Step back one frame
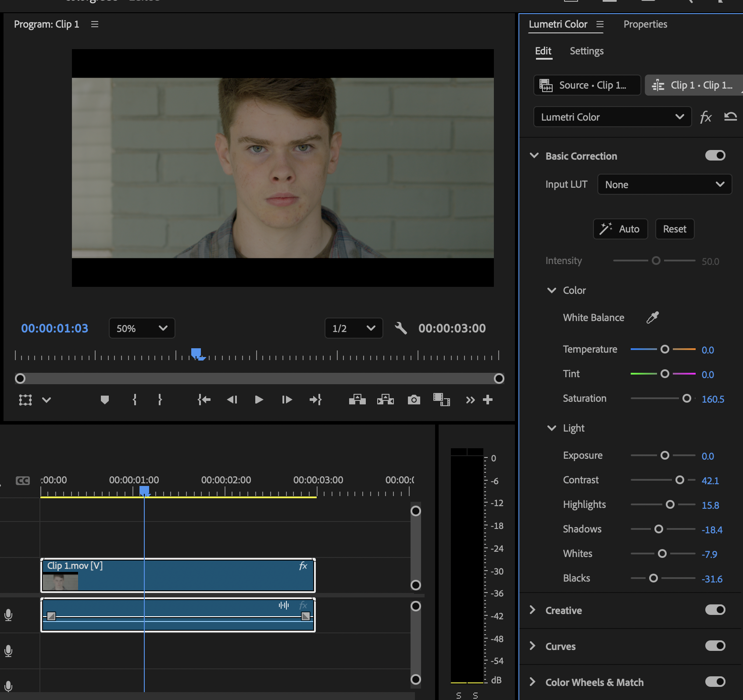743x700 pixels. pos(232,400)
